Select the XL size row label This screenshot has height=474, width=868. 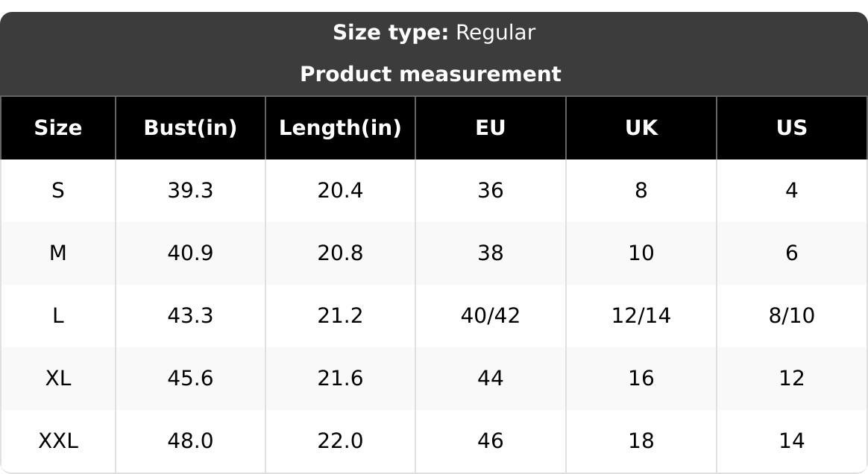pos(58,379)
